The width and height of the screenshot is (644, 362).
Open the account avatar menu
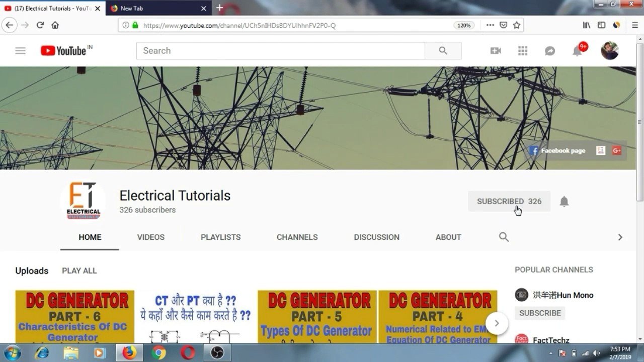coord(610,50)
